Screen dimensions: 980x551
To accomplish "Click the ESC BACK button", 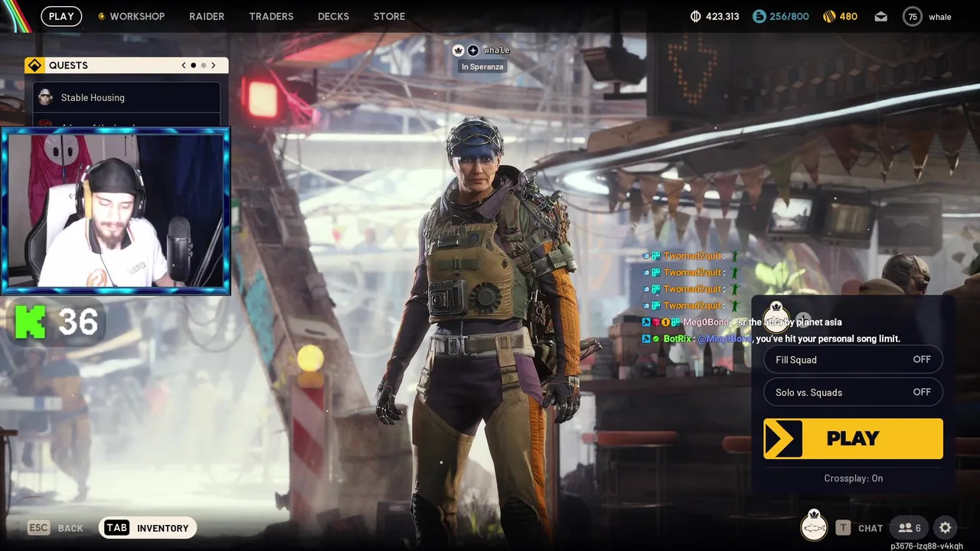I will click(55, 528).
